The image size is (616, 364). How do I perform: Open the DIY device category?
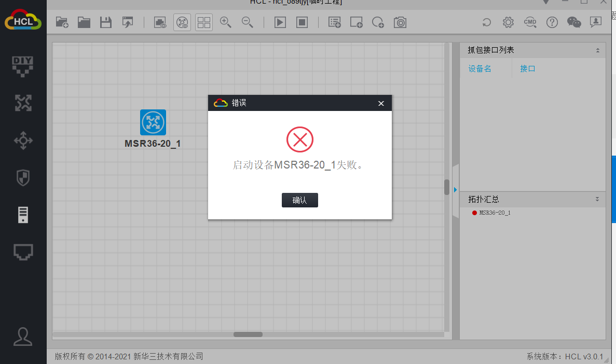23,66
